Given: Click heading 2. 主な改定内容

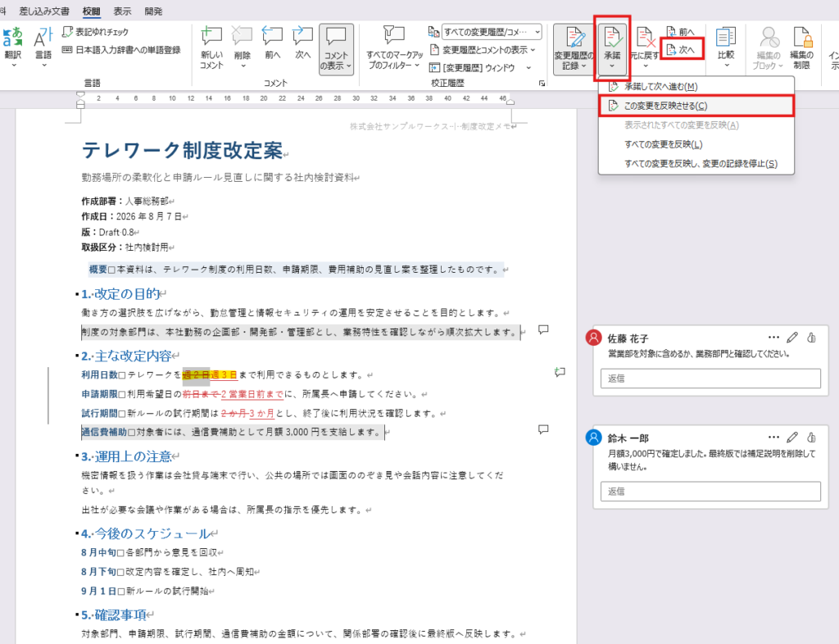Looking at the screenshot, I should [x=126, y=356].
